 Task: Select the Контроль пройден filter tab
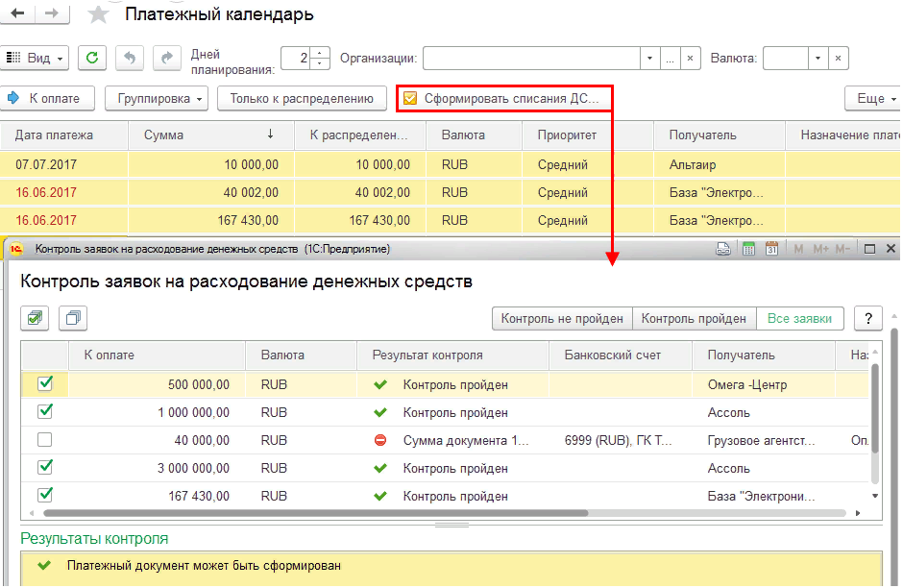pos(694,318)
